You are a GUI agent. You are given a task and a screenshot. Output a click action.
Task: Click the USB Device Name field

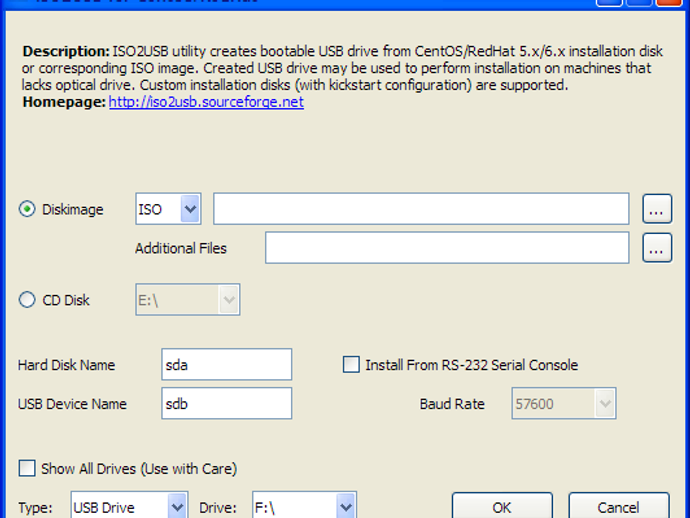point(227,404)
